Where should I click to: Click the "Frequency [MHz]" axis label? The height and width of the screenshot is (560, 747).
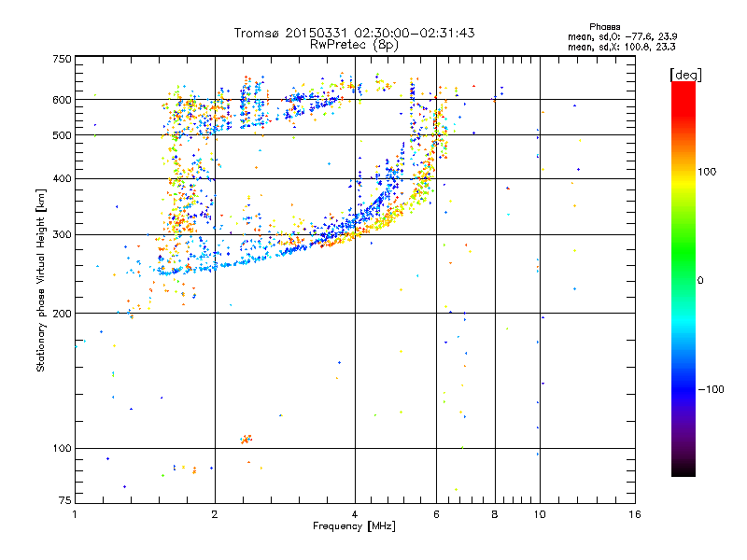click(354, 526)
